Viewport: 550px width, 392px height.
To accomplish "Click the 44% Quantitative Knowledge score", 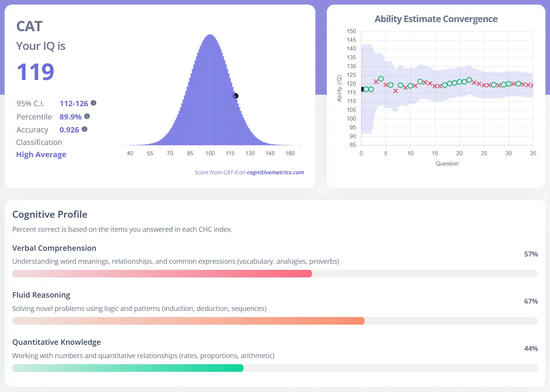I will (531, 349).
